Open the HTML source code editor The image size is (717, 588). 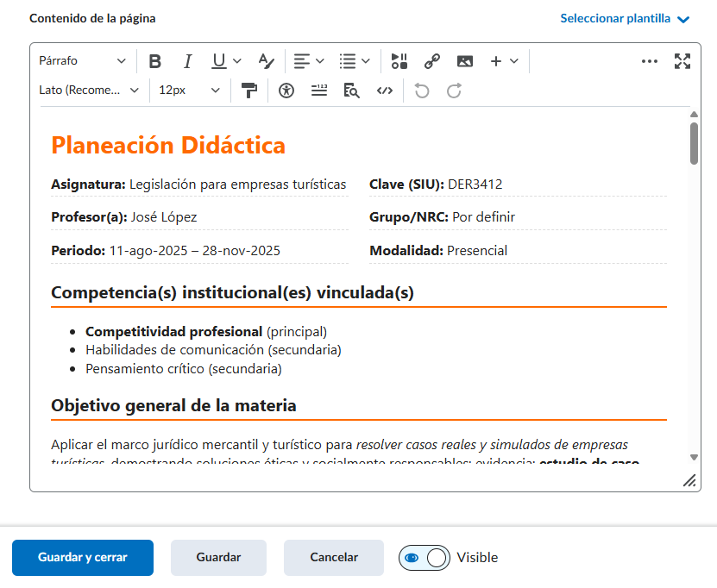pos(385,91)
